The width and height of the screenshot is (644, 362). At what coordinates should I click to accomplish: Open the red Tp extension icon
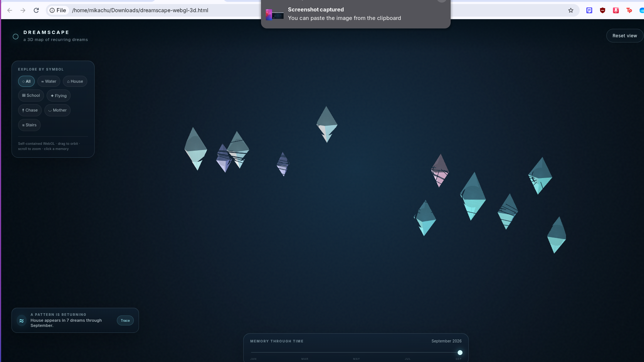629,10
